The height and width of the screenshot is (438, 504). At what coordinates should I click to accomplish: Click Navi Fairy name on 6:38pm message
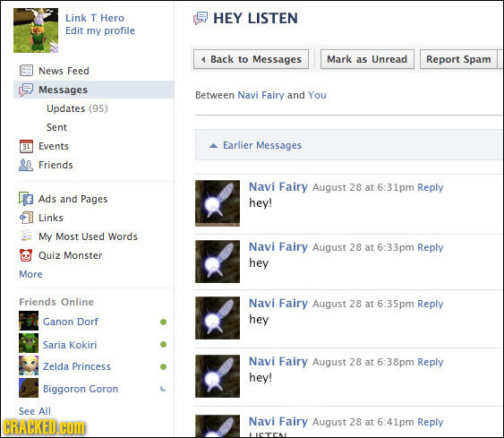click(x=278, y=361)
